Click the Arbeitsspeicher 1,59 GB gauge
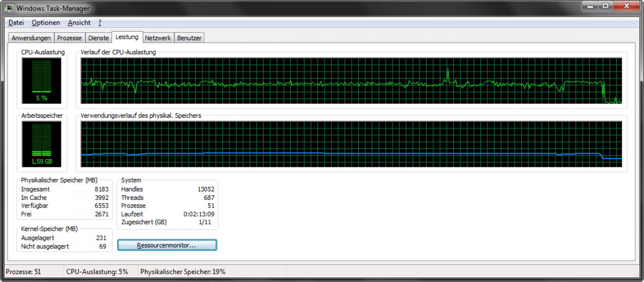The height and width of the screenshot is (282, 644). [x=42, y=144]
